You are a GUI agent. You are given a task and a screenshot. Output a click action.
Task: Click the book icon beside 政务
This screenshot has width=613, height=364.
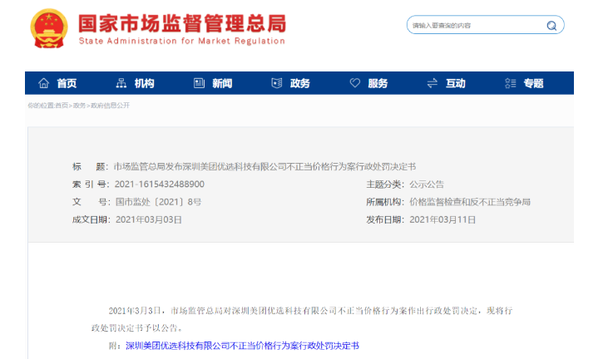[x=277, y=83]
